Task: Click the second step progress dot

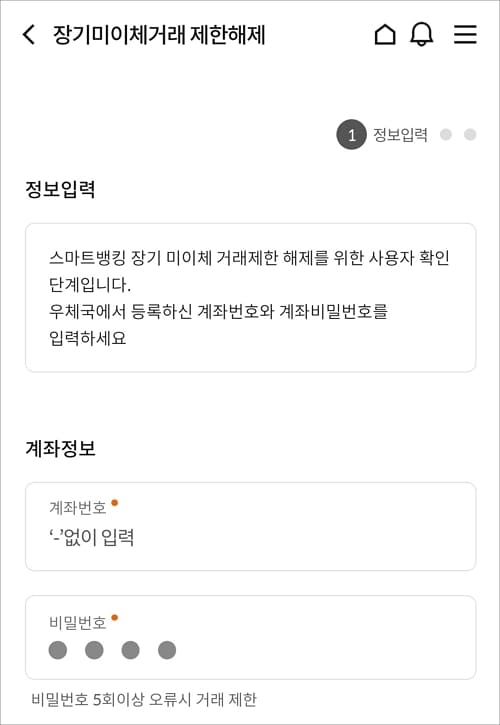Action: (x=446, y=135)
